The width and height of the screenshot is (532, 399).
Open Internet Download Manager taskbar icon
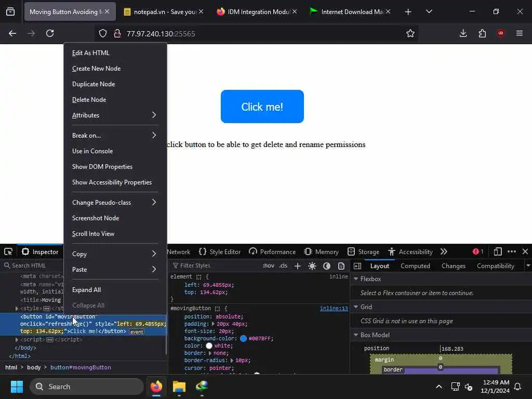point(202,387)
